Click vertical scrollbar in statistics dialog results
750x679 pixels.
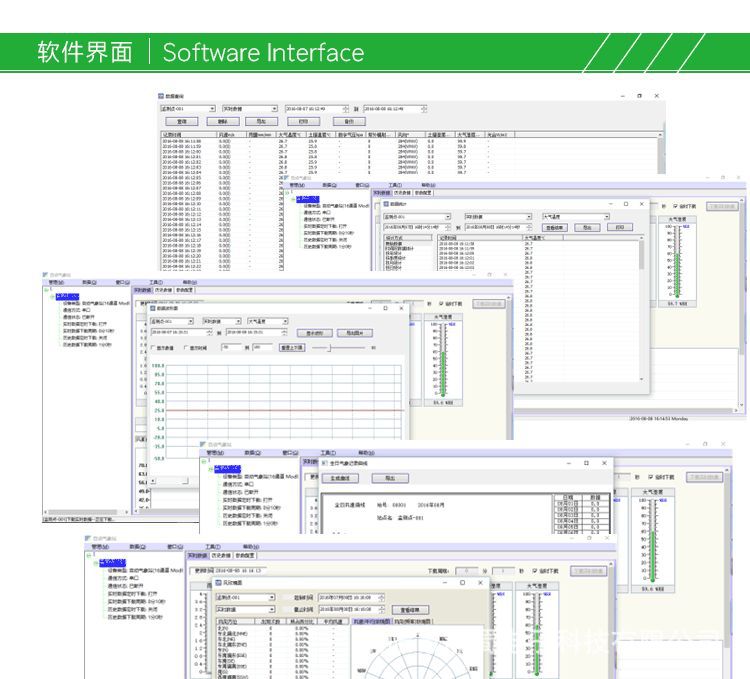[x=641, y=308]
